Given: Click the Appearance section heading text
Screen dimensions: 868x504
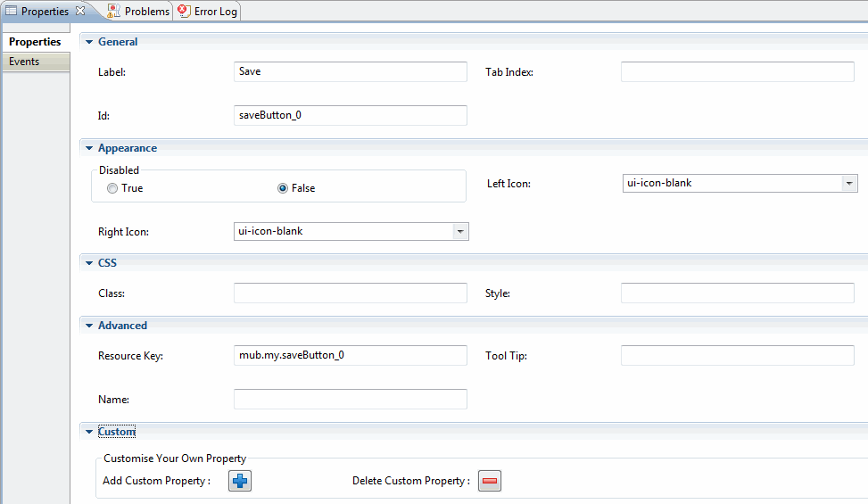Looking at the screenshot, I should pyautogui.click(x=128, y=148).
